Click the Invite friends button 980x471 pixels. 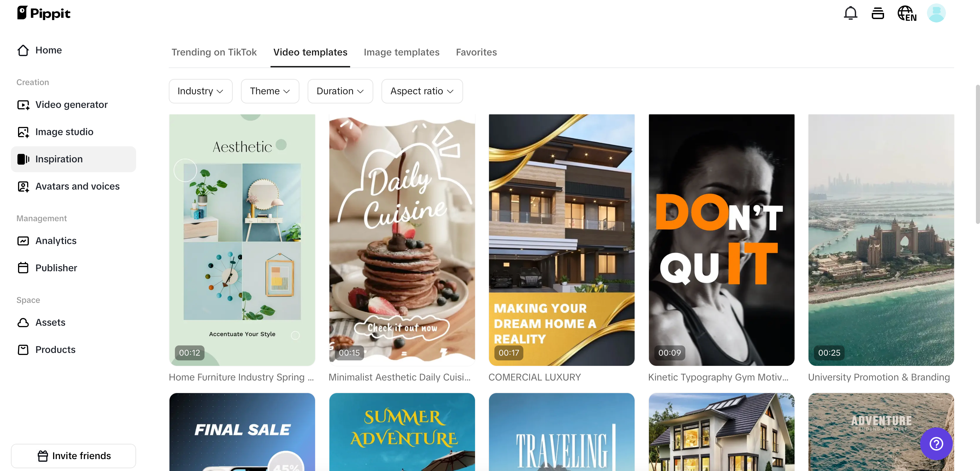[x=73, y=456]
